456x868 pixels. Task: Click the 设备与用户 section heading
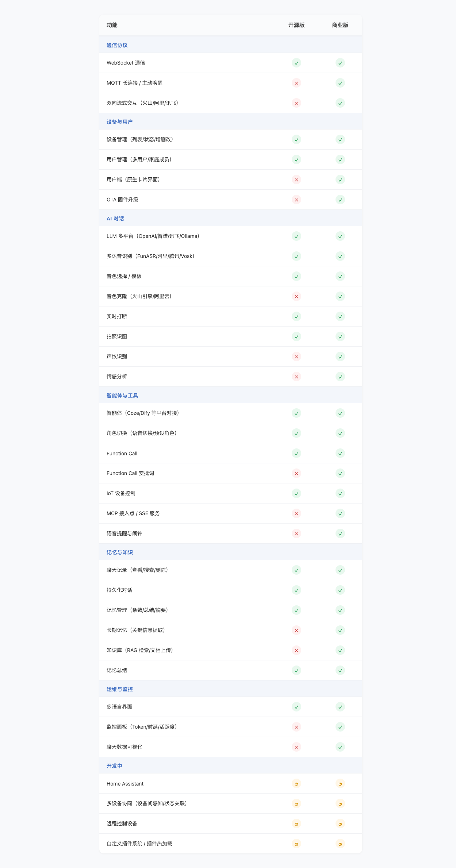pos(120,122)
